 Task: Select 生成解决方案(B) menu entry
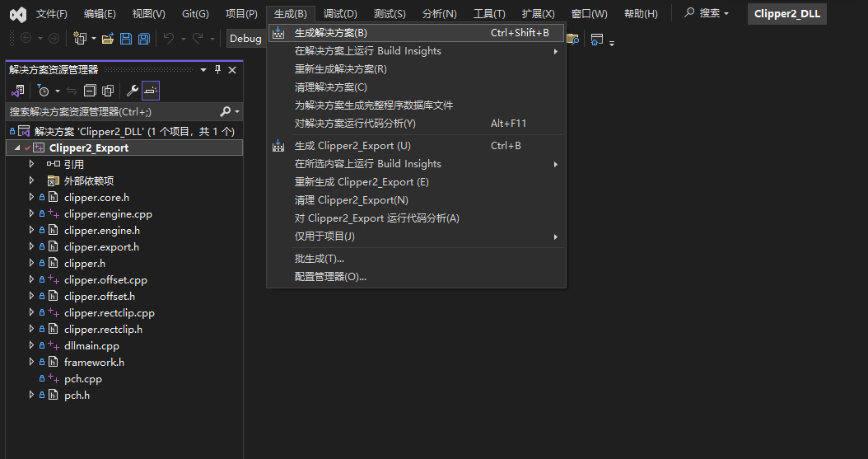[416, 33]
